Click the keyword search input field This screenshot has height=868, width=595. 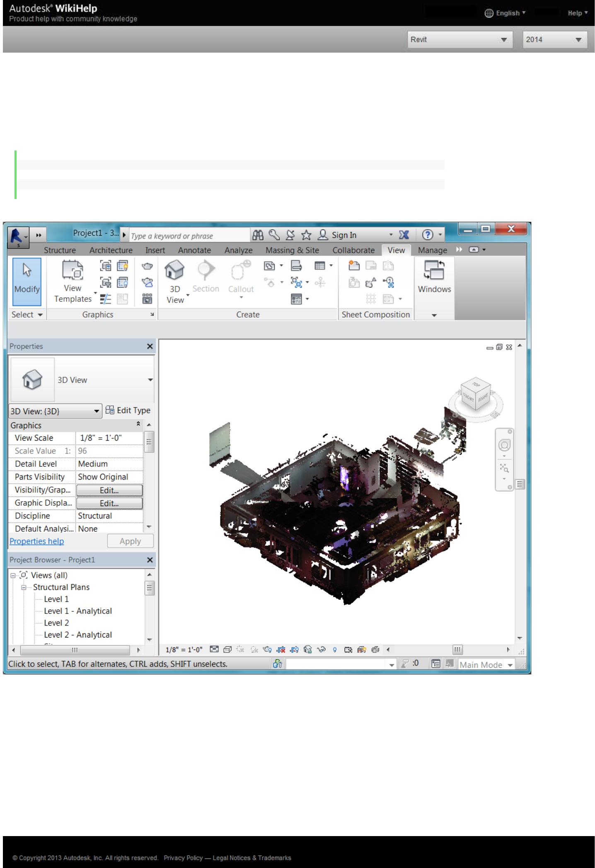pos(189,236)
